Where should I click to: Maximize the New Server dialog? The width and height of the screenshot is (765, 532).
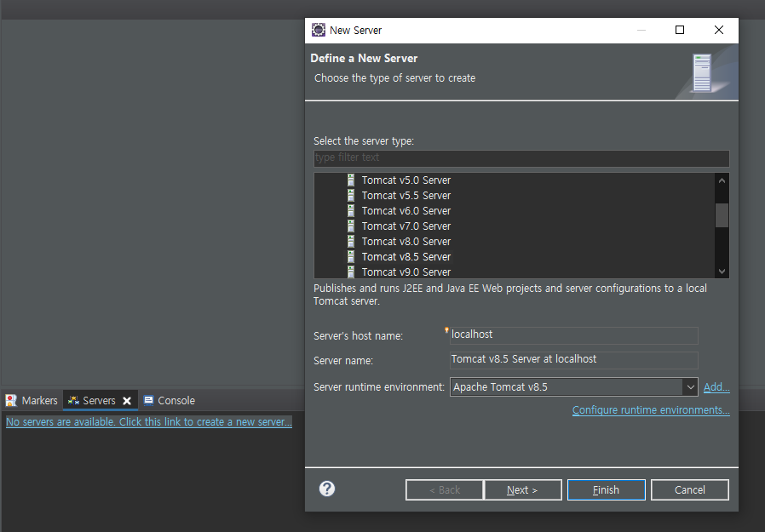click(680, 30)
